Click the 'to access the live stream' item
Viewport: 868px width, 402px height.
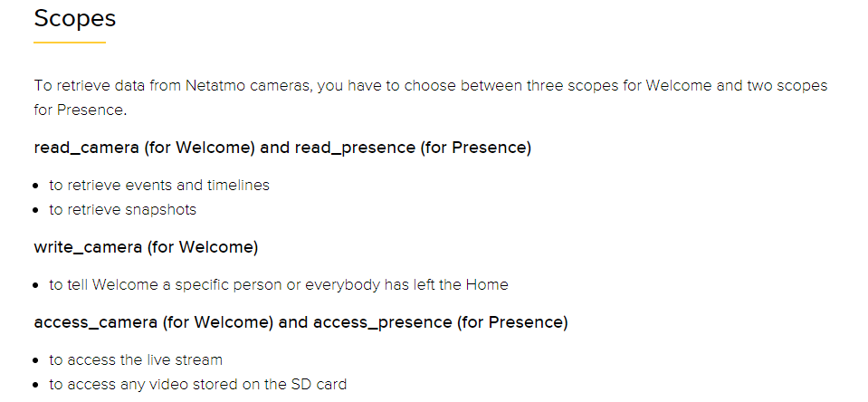(x=136, y=360)
